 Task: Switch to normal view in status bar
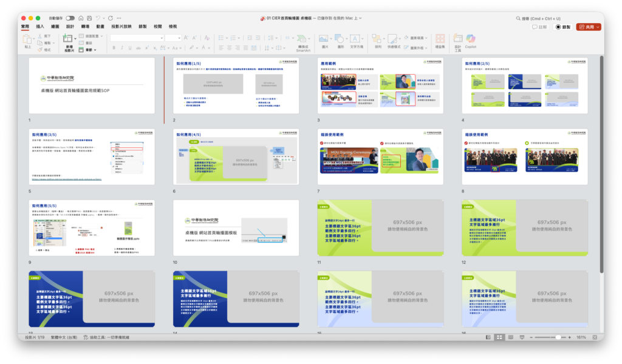pos(487,337)
